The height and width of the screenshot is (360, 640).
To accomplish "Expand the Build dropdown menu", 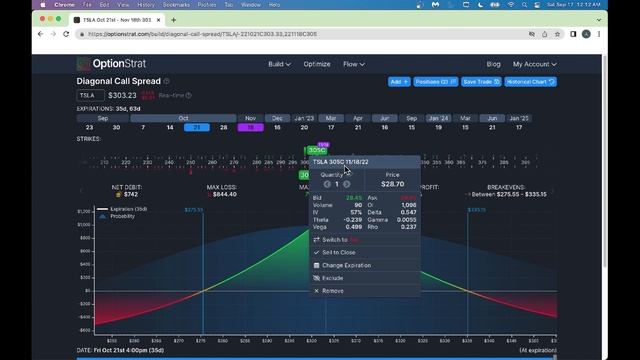I will (x=279, y=64).
